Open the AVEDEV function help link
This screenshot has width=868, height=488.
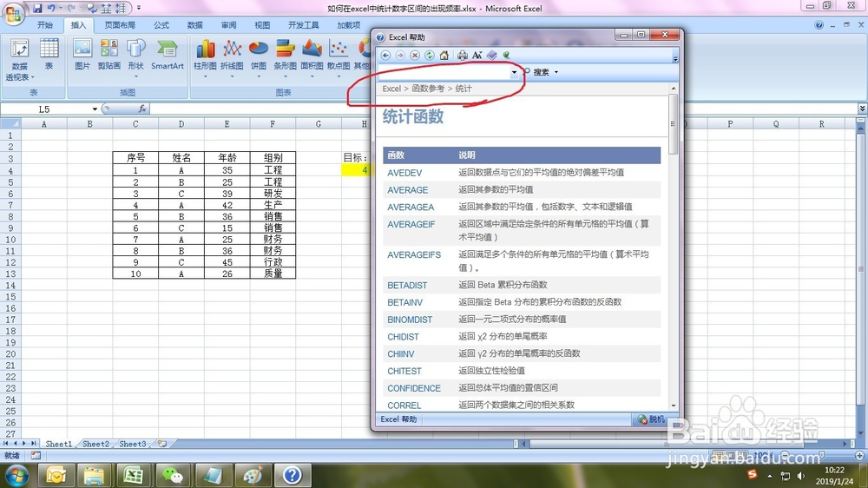[x=404, y=173]
